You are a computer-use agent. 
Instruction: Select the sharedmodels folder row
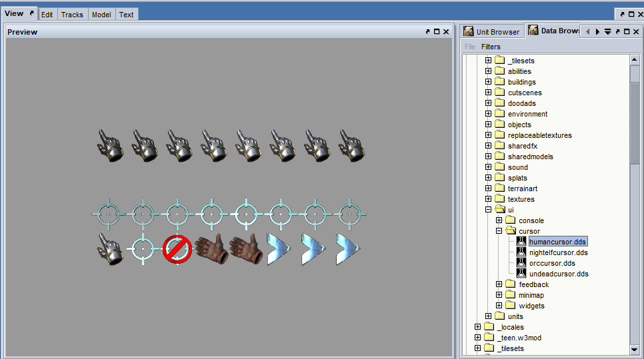(524, 157)
